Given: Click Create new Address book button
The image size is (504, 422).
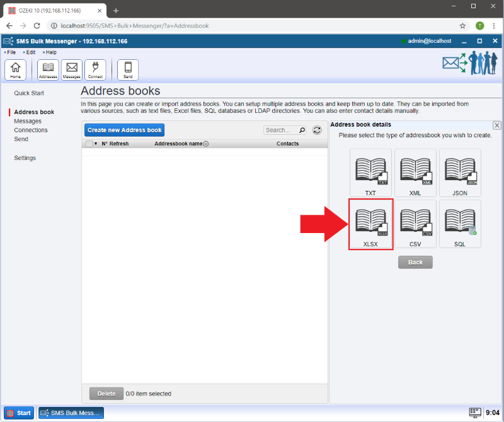Looking at the screenshot, I should [124, 130].
